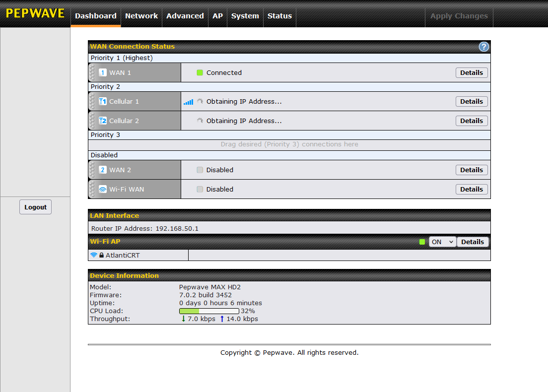Click the Cellular 1 drag handle grip
548x392 pixels.
coord(92,101)
